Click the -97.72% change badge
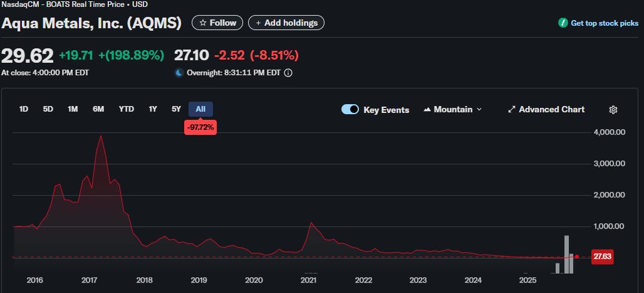 [200, 127]
